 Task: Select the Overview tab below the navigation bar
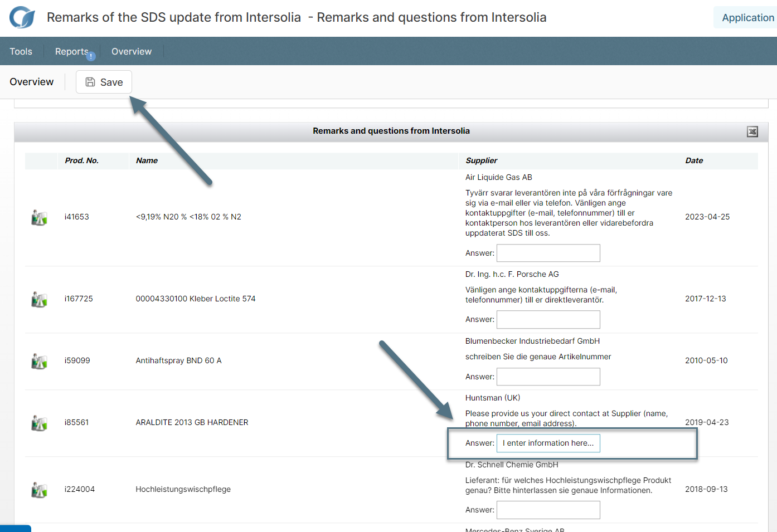pyautogui.click(x=32, y=82)
